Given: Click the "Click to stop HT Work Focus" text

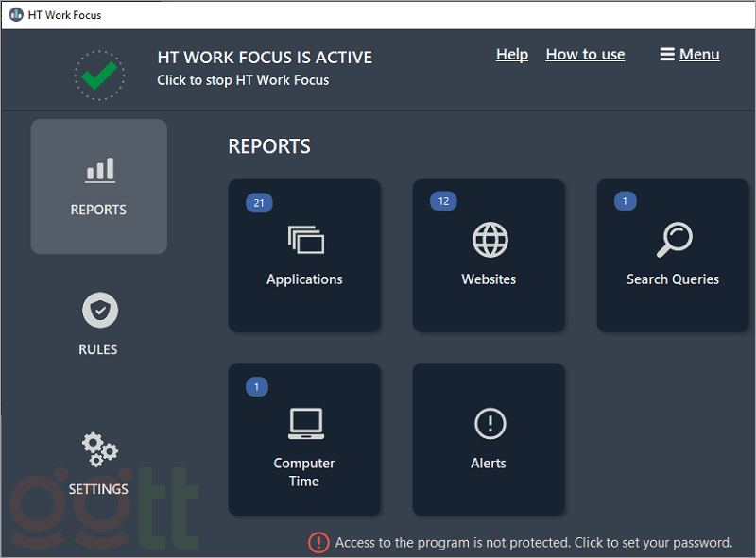Looking at the screenshot, I should [x=243, y=80].
